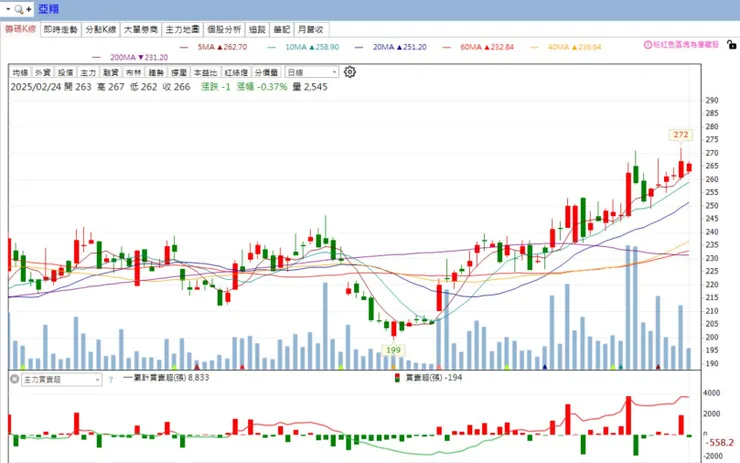The image size is (740, 463).
Task: Click the 40MA ▲236.64 legend text
Action: click(x=574, y=47)
